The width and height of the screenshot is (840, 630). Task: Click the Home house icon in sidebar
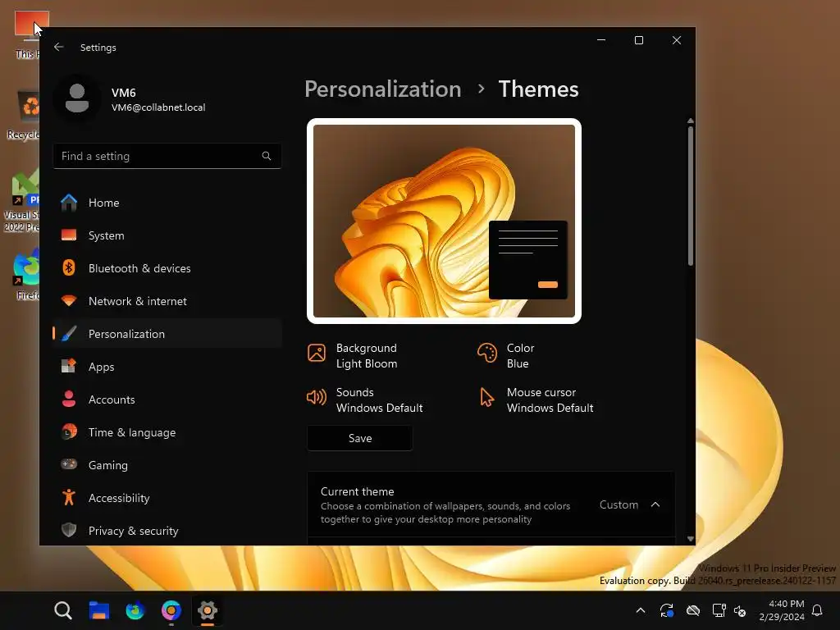[69, 203]
